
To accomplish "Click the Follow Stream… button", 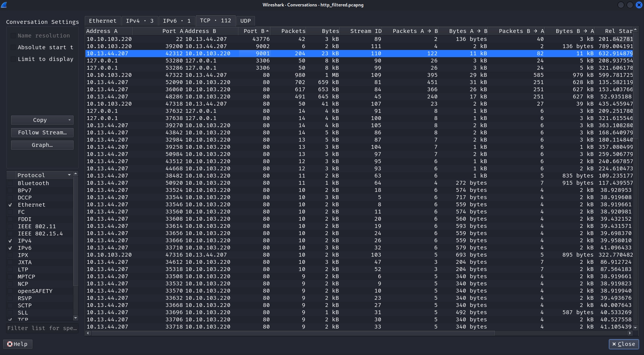I will 42,132.
